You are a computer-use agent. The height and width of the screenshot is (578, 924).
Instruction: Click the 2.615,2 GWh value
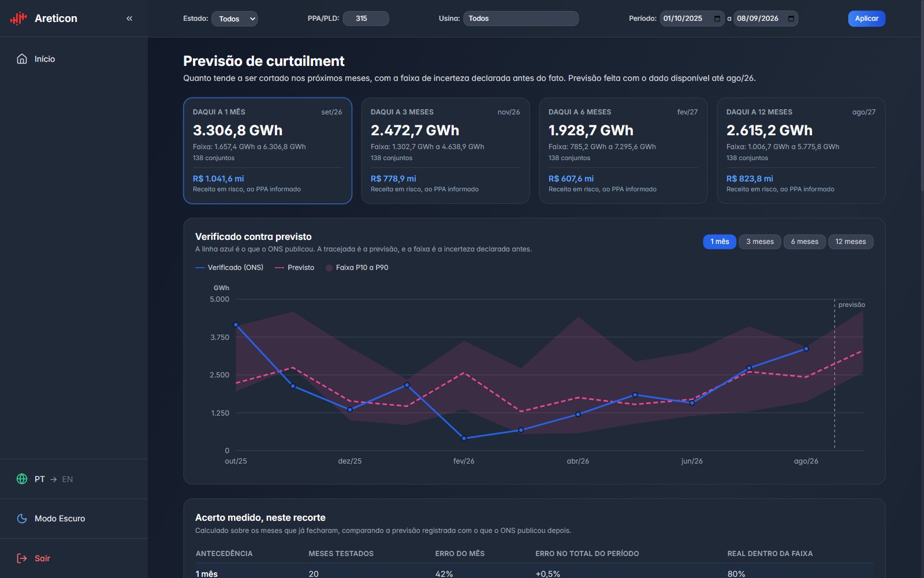click(769, 131)
